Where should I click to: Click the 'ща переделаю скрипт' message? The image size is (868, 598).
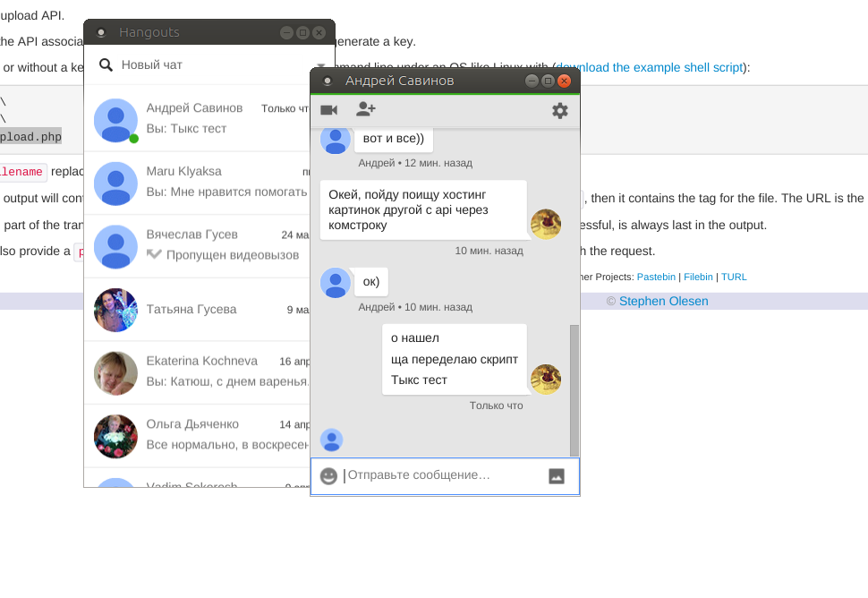[455, 359]
